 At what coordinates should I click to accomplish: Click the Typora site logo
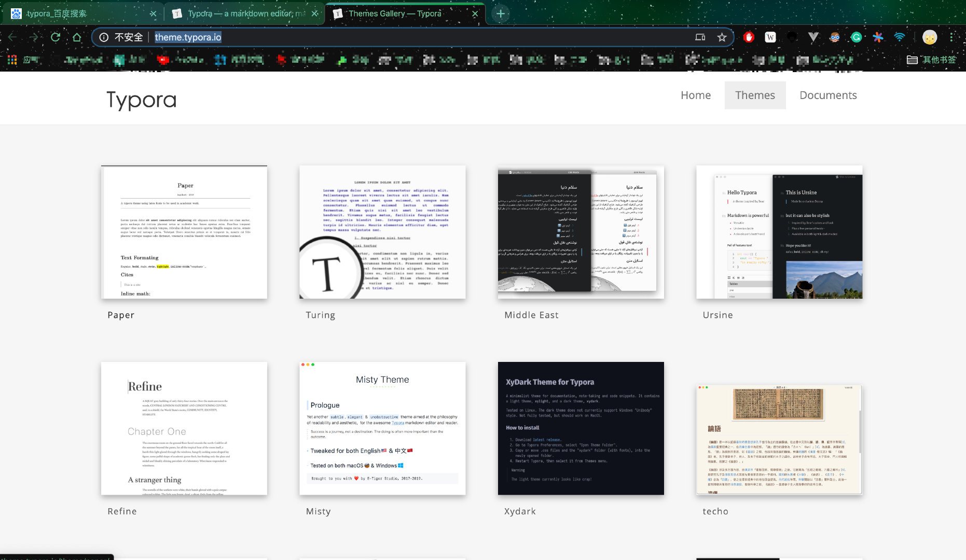click(141, 100)
